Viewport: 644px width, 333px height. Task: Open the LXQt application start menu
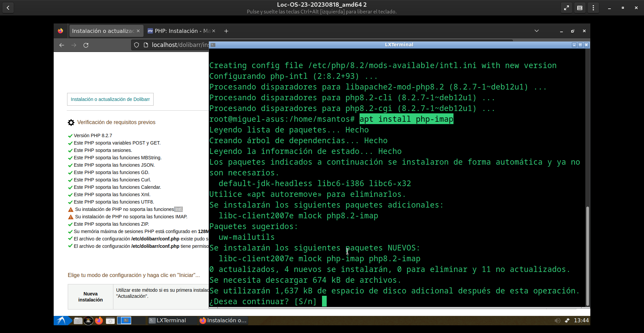(x=61, y=321)
